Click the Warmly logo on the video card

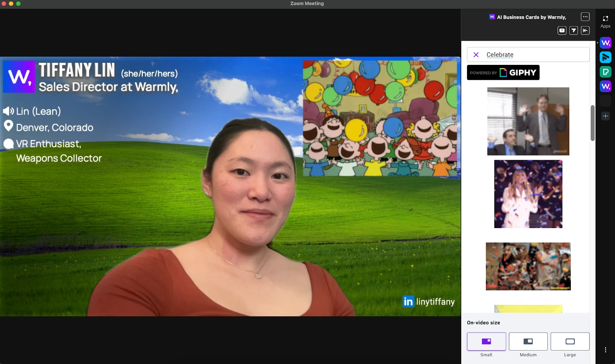click(x=19, y=77)
